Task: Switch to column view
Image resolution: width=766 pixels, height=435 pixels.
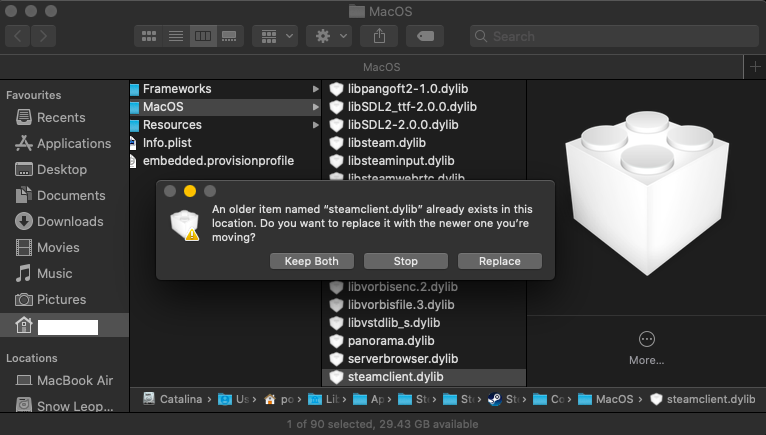Action: (x=203, y=36)
